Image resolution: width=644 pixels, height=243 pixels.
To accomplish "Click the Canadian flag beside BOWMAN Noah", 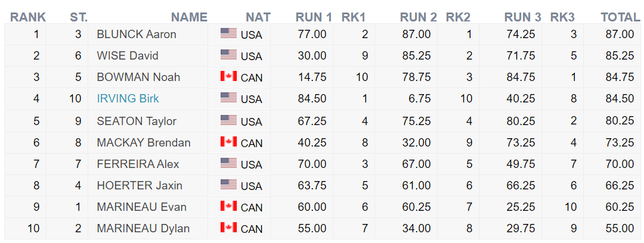I will tap(228, 76).
